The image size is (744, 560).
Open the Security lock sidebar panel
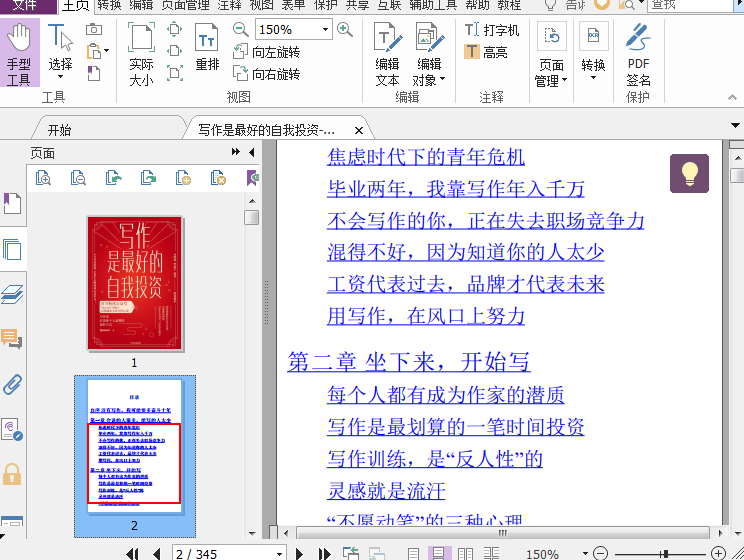coord(12,474)
